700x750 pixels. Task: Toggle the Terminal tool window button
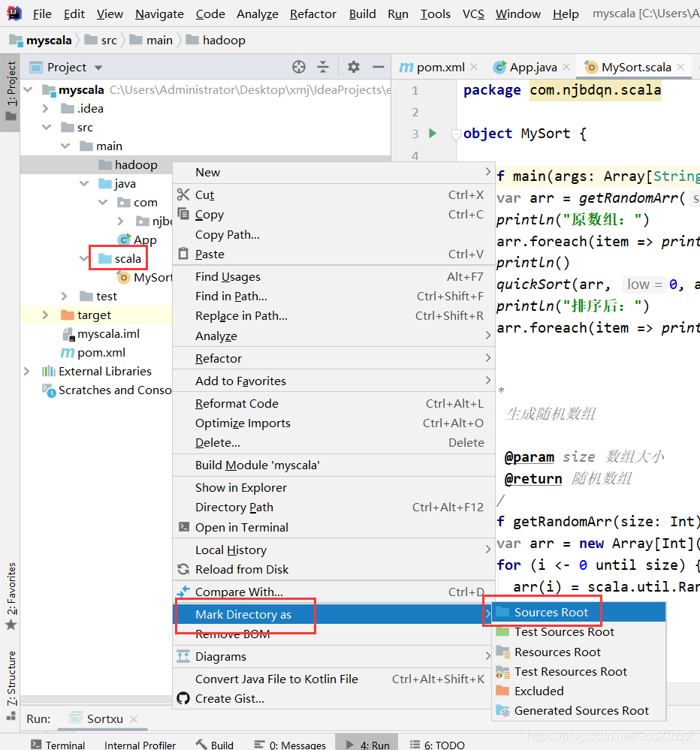coord(57,744)
